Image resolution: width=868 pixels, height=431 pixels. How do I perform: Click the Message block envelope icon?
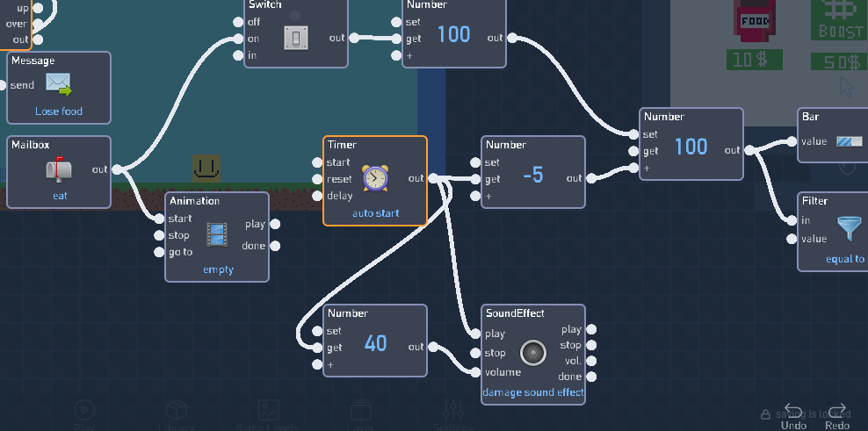pos(58,84)
